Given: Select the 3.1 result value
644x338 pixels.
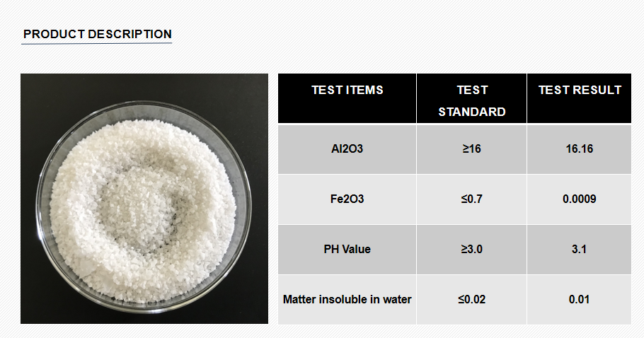Looking at the screenshot, I should coord(580,249).
